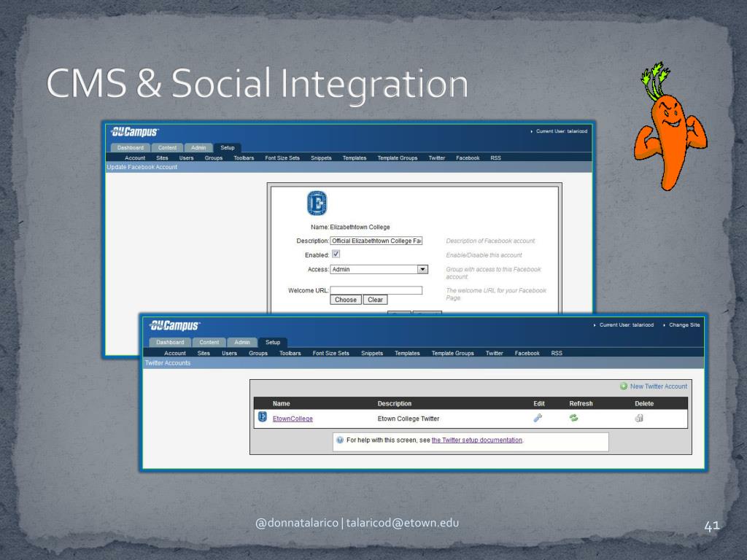The height and width of the screenshot is (560, 747).
Task: Click the Update Facebook Account heading
Action: (142, 167)
